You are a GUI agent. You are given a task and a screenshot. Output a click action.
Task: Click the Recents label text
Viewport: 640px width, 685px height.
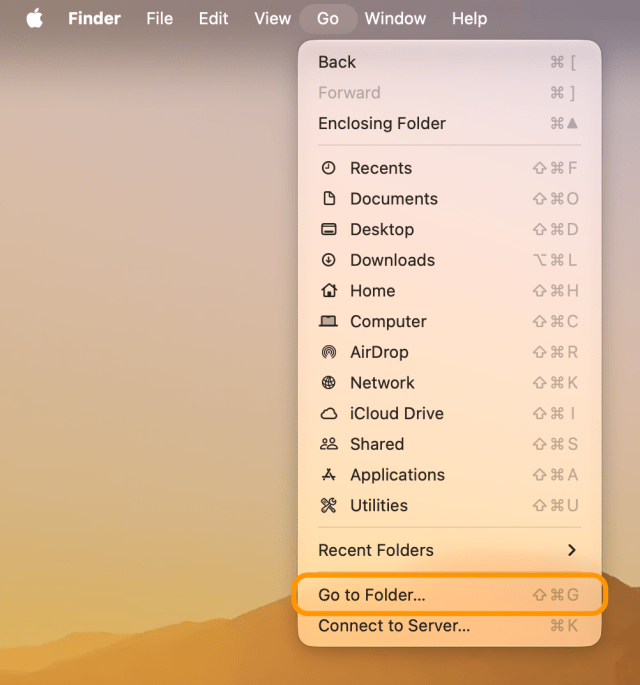click(381, 168)
